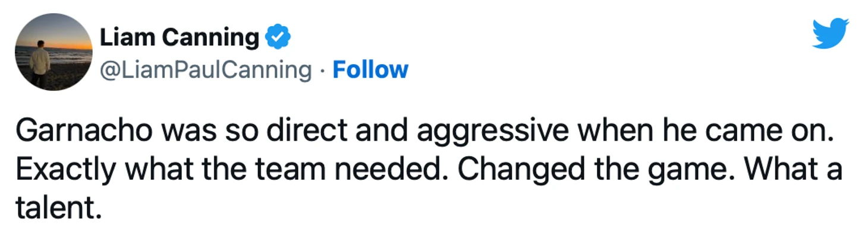Click the sunset beach photo in the avatar

click(54, 52)
